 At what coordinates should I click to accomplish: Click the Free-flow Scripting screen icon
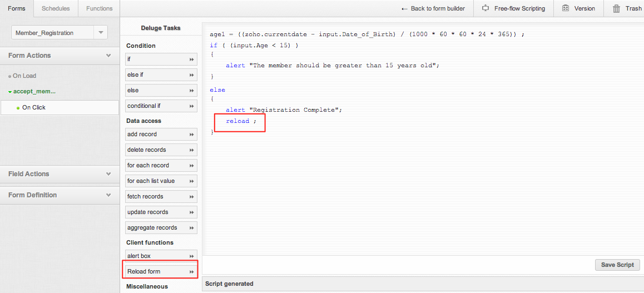pos(486,8)
